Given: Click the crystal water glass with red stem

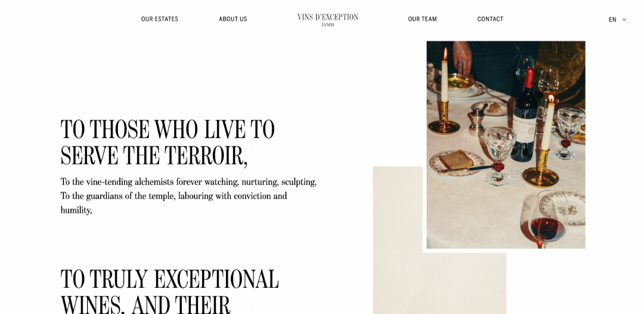Looking at the screenshot, I should [x=499, y=155].
